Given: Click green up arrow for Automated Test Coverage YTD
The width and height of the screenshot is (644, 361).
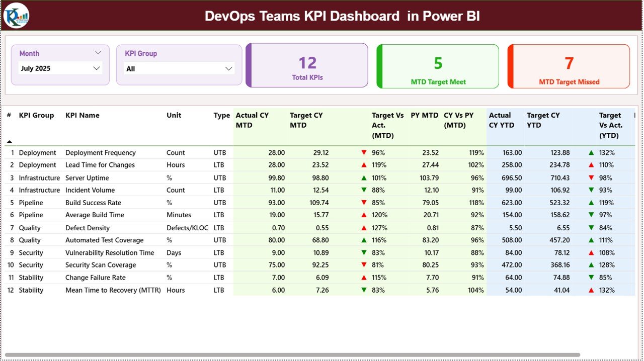Looking at the screenshot, I should [592, 240].
